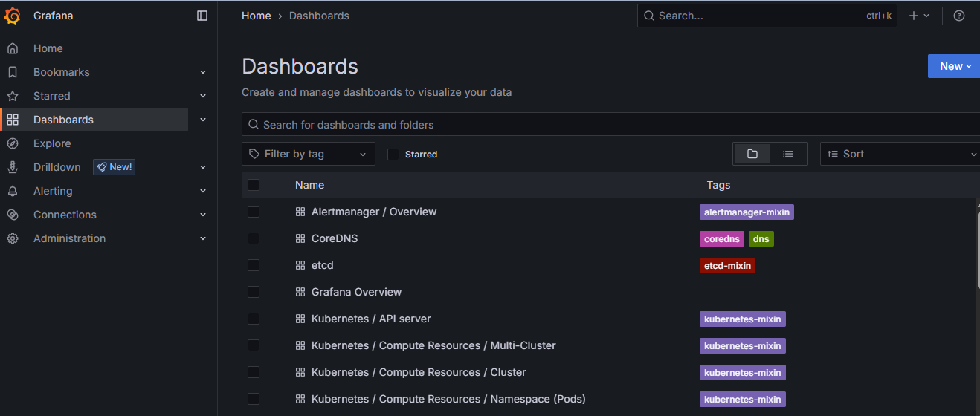Open the Grafana Overview dashboard link

356,292
